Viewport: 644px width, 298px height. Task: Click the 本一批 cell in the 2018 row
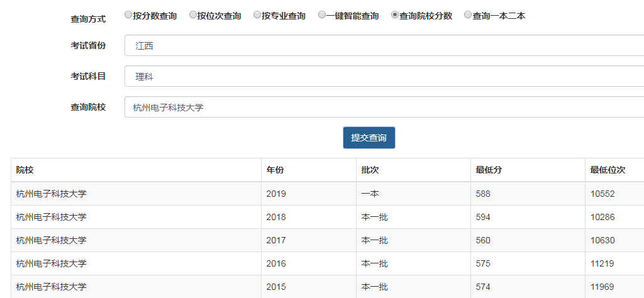pos(413,217)
